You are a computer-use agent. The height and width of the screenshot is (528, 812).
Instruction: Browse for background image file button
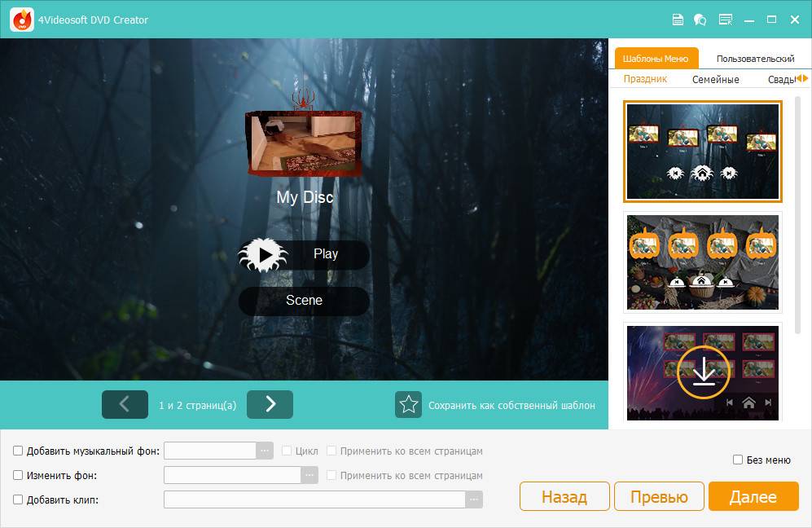pyautogui.click(x=309, y=475)
